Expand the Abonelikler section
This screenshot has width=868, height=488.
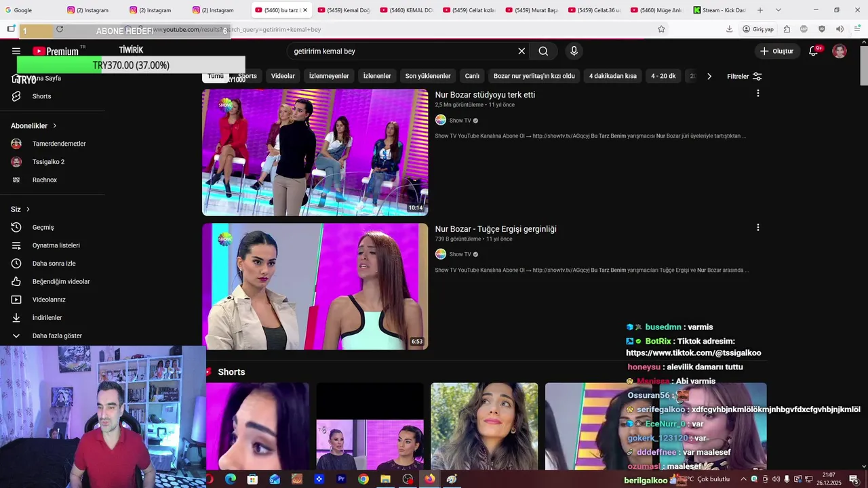pyautogui.click(x=34, y=125)
